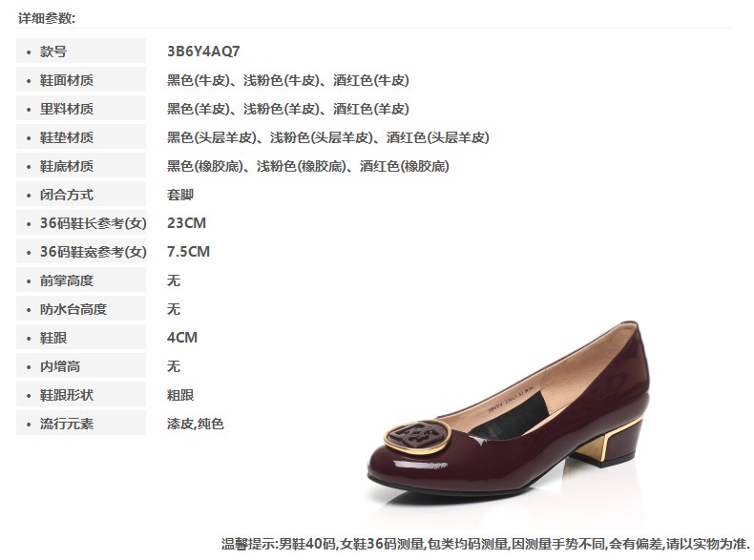
Task: Click the 4CM heel height value
Action: (181, 338)
